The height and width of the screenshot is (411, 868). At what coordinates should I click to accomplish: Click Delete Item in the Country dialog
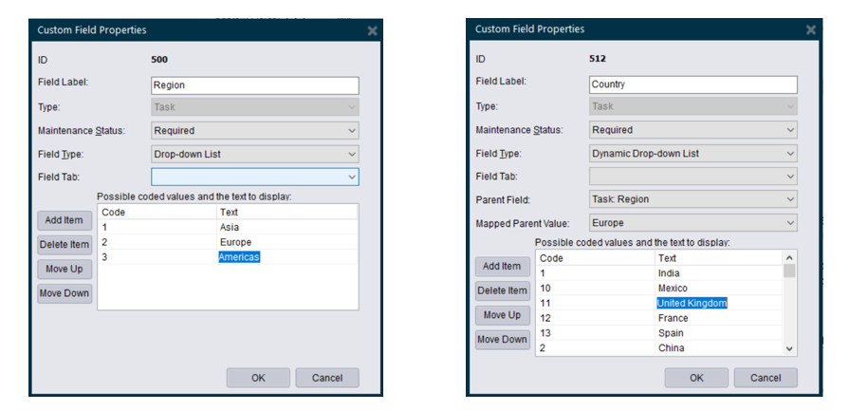(503, 290)
